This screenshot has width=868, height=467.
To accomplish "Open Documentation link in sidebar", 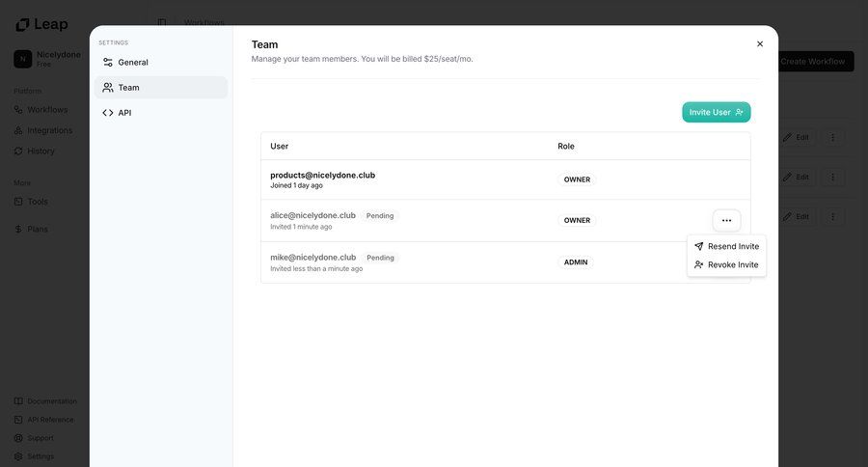I will (x=47, y=401).
